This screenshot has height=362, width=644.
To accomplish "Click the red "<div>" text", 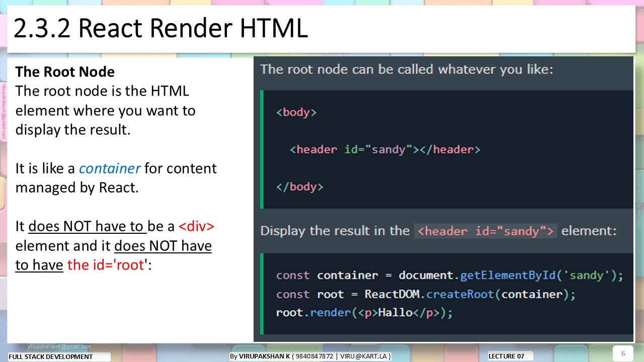I will coord(196,226).
